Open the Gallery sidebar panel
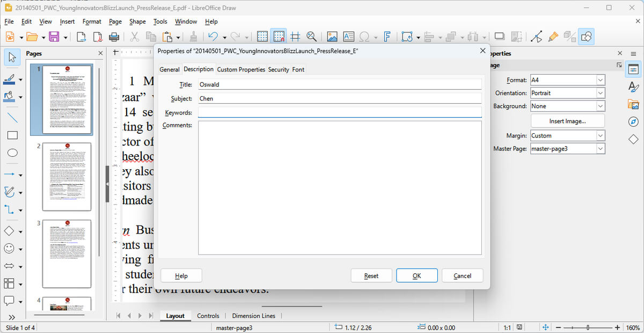Viewport: 644px width, 333px height. tap(634, 105)
